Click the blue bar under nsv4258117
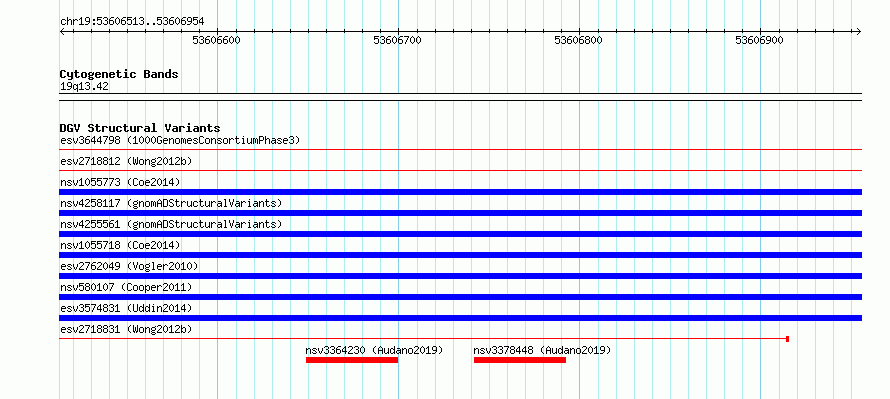The width and height of the screenshot is (890, 399). point(460,213)
